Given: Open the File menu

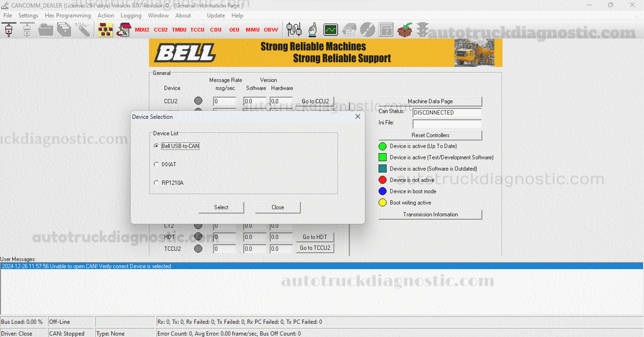Looking at the screenshot, I should tap(8, 16).
